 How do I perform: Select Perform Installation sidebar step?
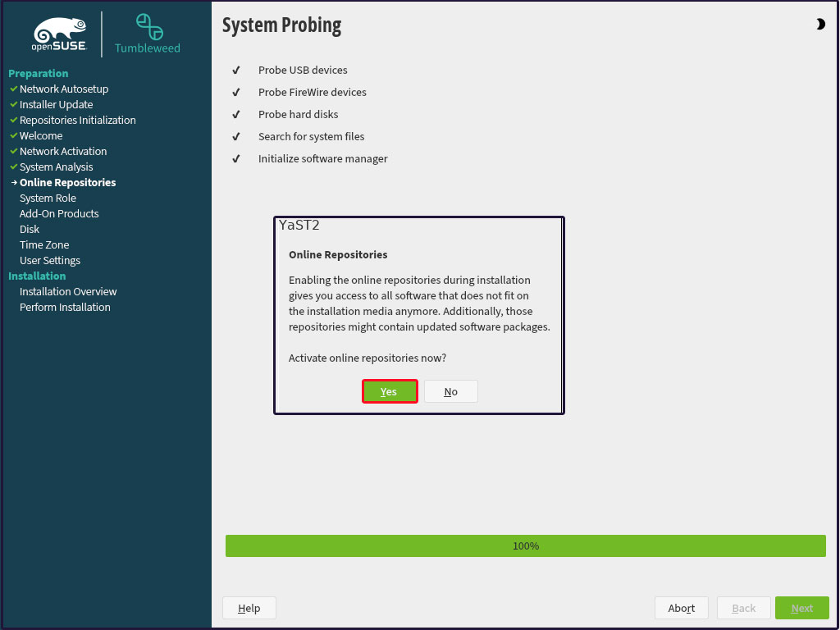point(65,307)
